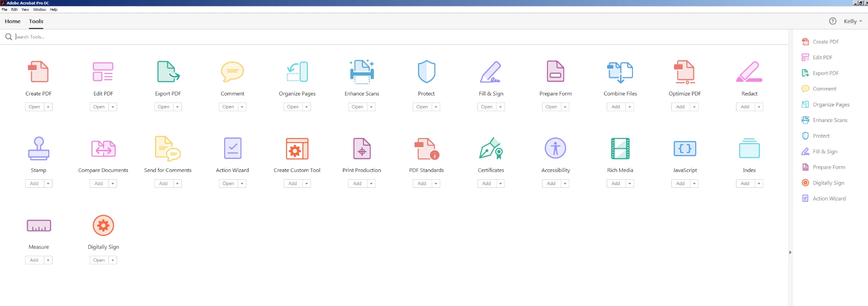
Task: Select the Stamp tool icon
Action: [x=38, y=148]
